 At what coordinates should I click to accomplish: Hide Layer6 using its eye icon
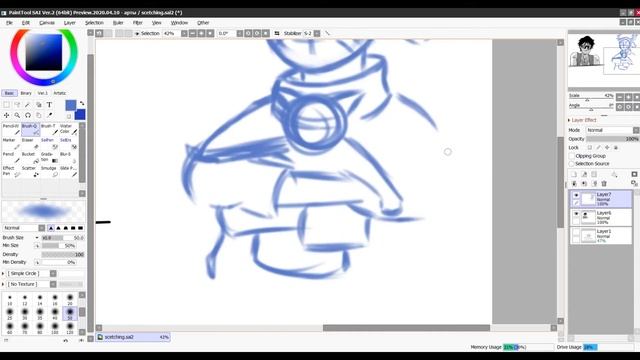click(x=576, y=214)
